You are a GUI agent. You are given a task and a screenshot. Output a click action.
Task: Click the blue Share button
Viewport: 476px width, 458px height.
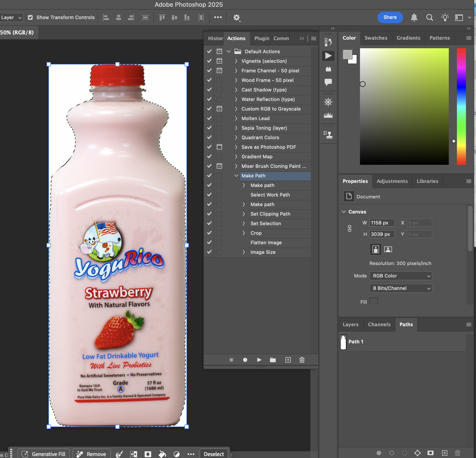(390, 17)
